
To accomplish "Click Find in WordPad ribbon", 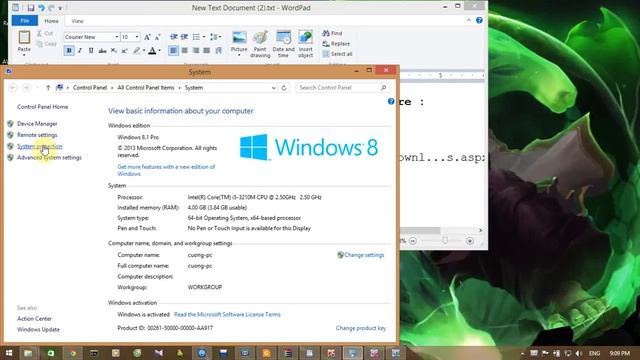I will point(332,33).
